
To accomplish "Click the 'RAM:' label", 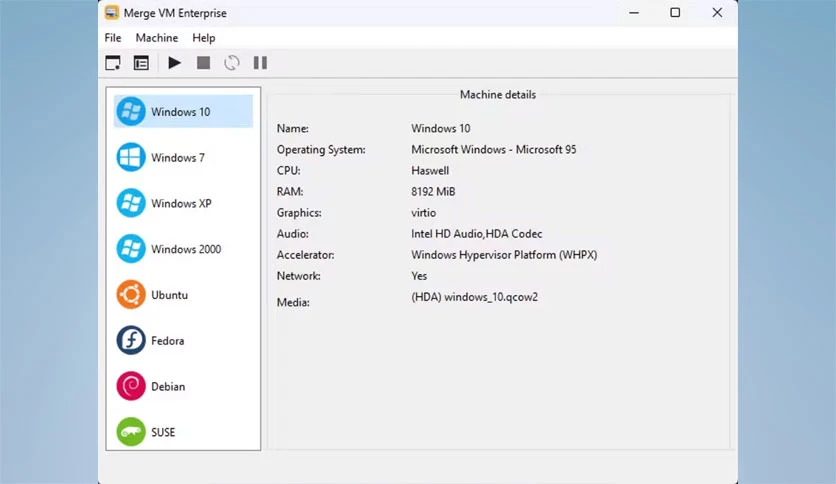I will click(x=290, y=192).
